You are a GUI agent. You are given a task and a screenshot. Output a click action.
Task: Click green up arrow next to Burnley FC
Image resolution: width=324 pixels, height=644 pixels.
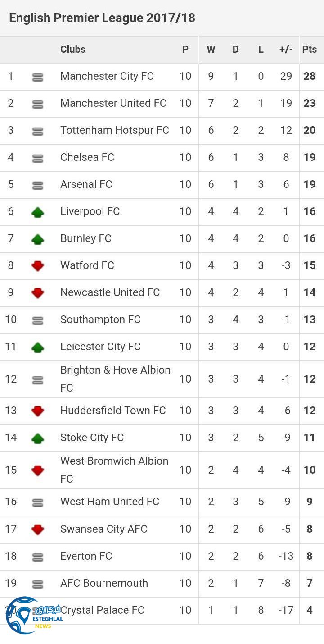click(38, 239)
